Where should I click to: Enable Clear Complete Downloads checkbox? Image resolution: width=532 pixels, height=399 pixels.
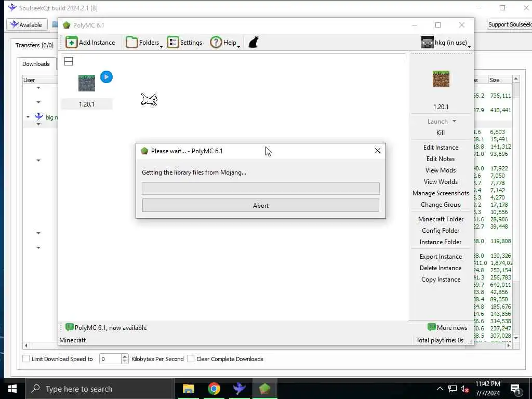coord(191,358)
